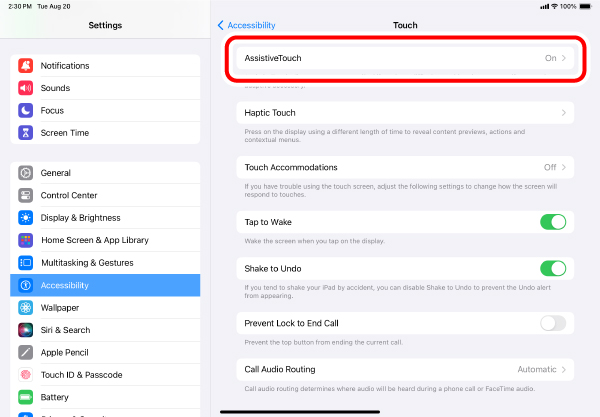
Task: Tap the Display & Brightness sun icon
Action: click(x=26, y=218)
